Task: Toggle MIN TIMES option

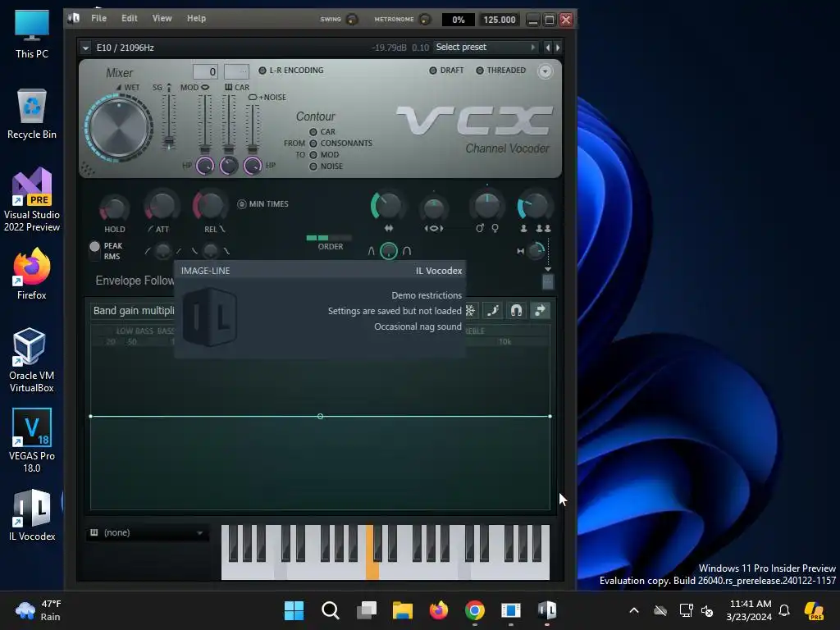Action: (263, 204)
